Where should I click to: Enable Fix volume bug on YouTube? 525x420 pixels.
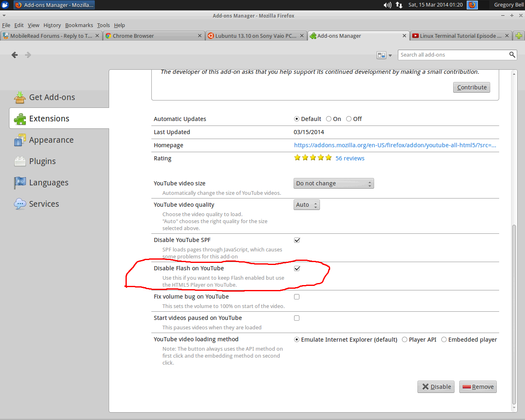point(297,297)
